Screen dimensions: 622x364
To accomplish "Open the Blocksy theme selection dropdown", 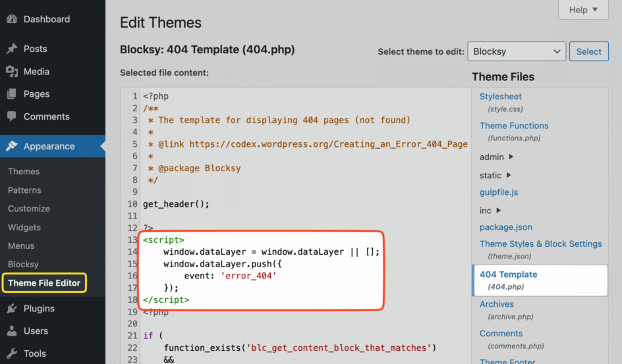I will point(517,51).
